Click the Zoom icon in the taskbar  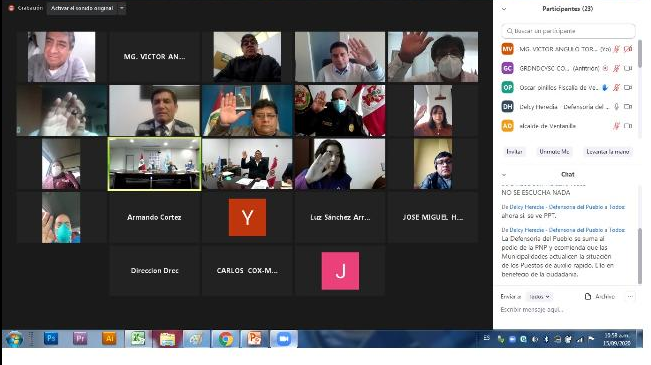point(284,339)
